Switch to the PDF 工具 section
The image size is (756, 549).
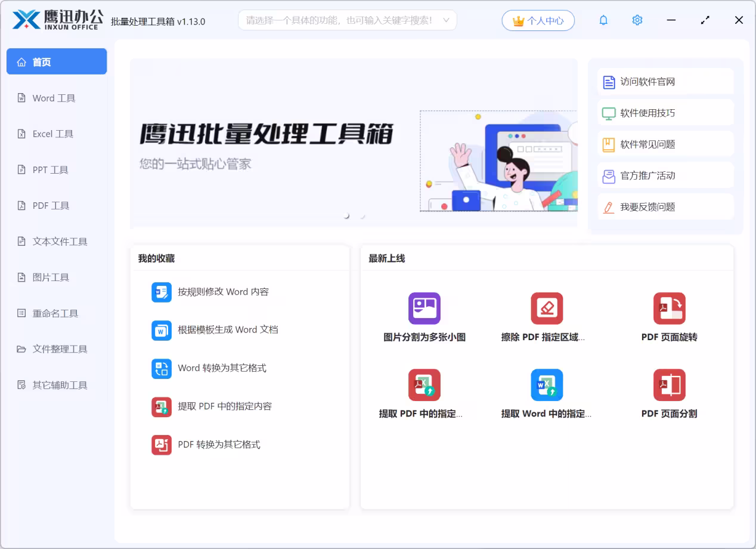[x=50, y=205]
